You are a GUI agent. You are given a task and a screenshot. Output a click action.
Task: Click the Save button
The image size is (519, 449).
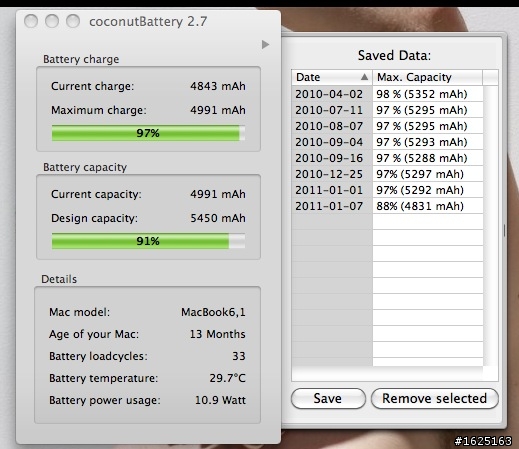(328, 398)
